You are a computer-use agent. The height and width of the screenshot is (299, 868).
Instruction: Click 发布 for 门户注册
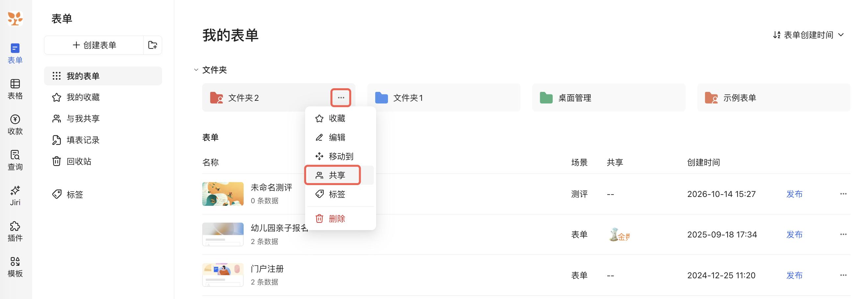point(794,275)
